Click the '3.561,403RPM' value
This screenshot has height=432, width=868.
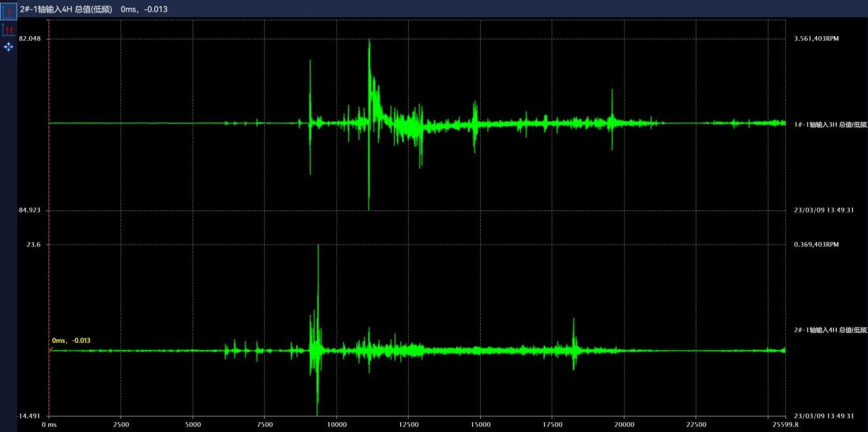[x=816, y=39]
